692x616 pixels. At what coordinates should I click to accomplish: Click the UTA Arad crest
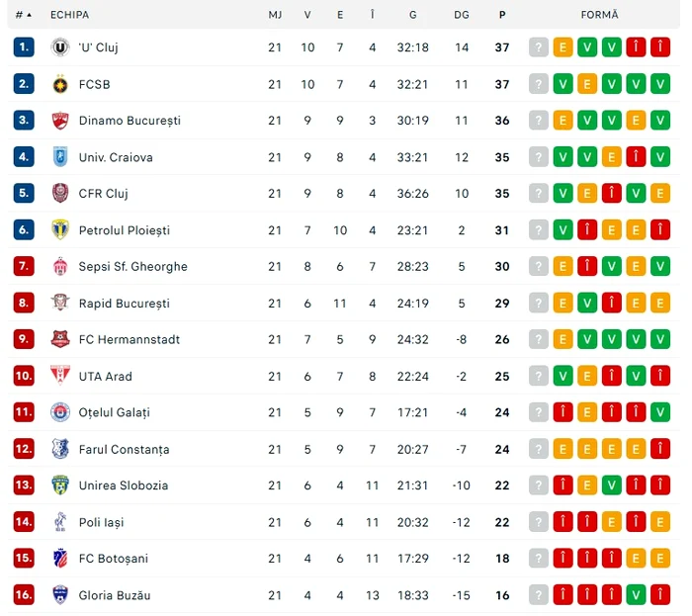[x=60, y=376]
